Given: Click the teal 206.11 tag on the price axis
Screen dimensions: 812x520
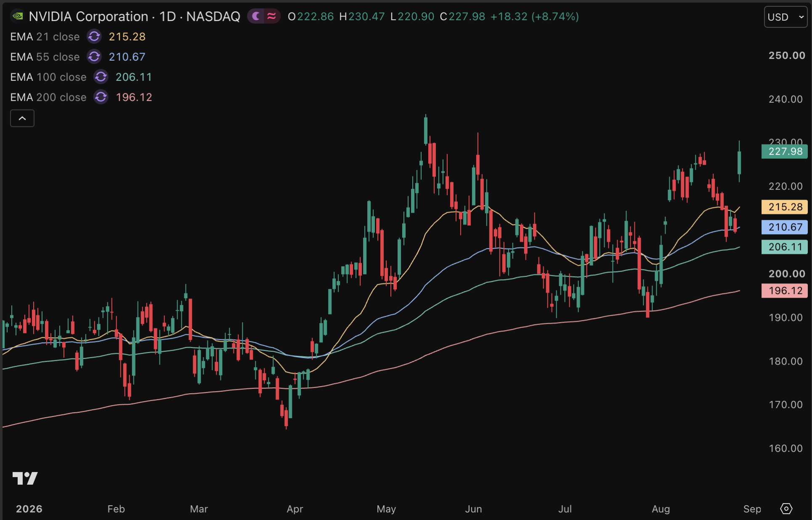Looking at the screenshot, I should (x=785, y=247).
